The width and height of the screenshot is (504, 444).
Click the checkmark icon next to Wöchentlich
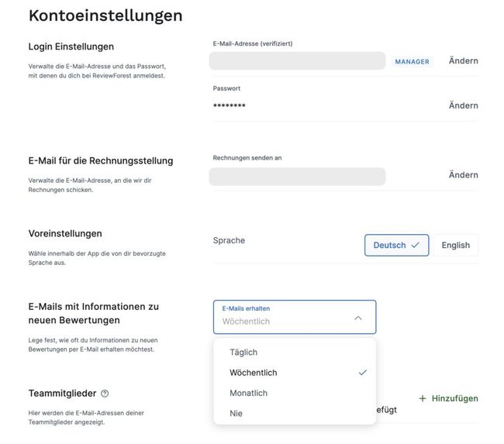tap(362, 373)
